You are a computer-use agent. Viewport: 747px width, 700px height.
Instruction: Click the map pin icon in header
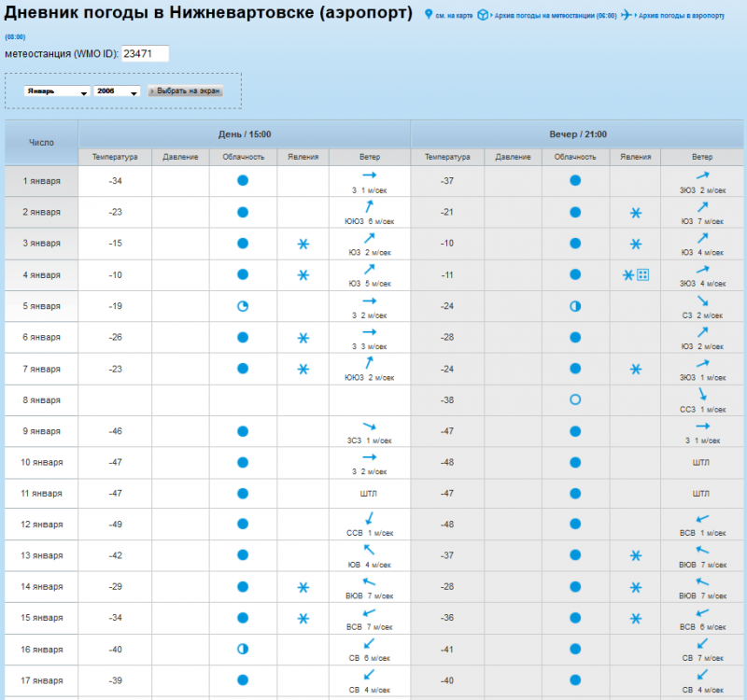click(428, 15)
